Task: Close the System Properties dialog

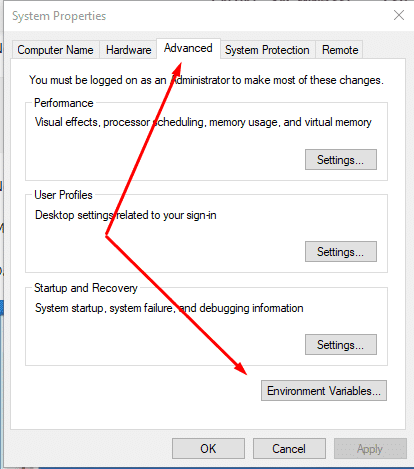Action: click(399, 15)
